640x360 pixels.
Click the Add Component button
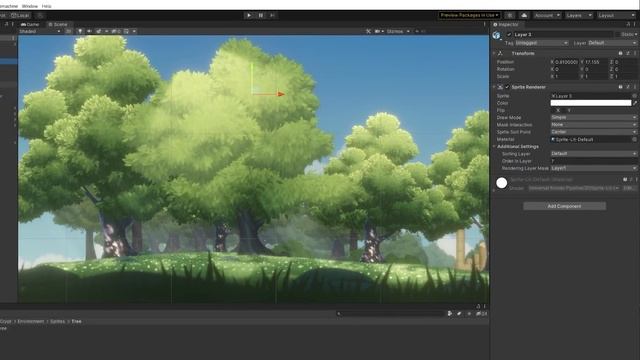[x=564, y=206]
